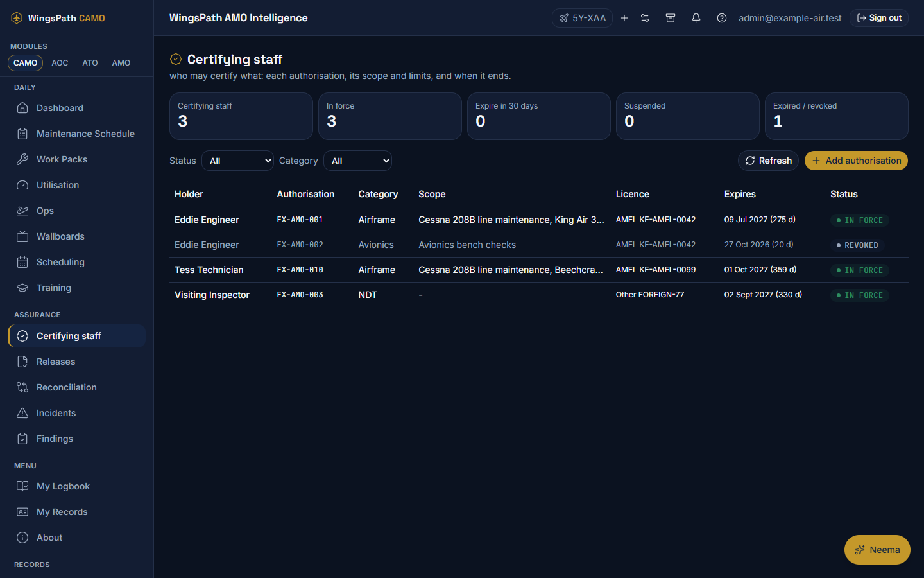Switch to the CAMO module tab

[26, 63]
